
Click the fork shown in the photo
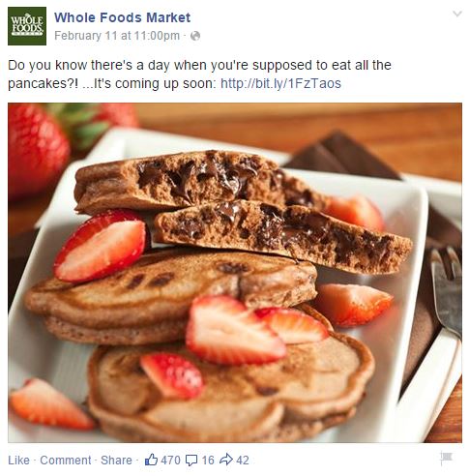(447, 290)
